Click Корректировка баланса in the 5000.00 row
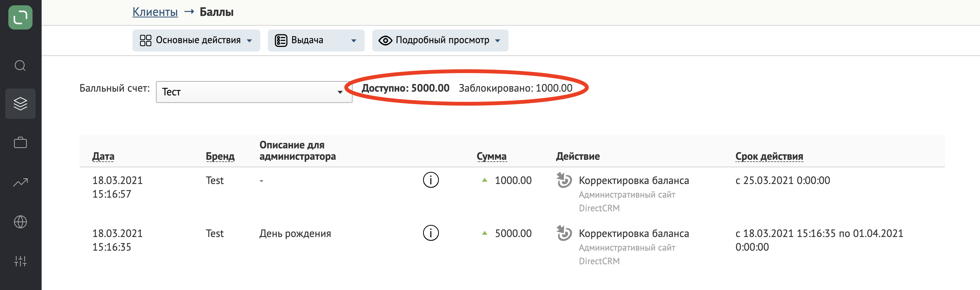This screenshot has width=980, height=290. click(x=633, y=233)
